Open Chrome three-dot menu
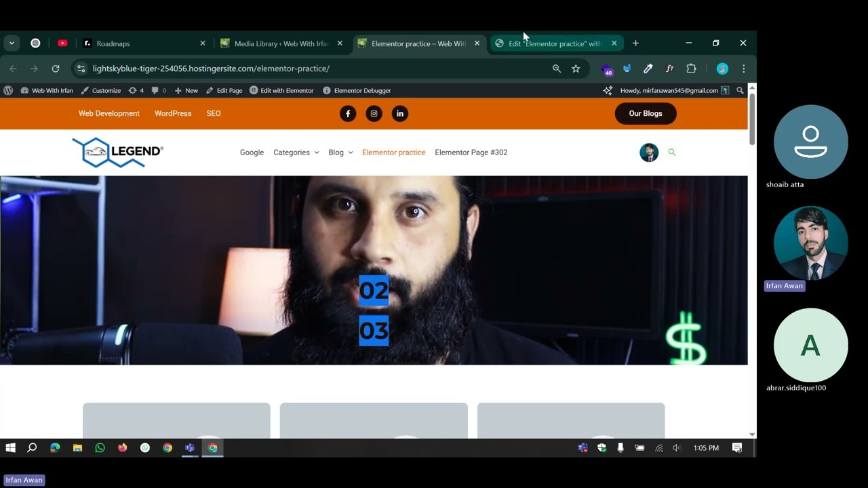This screenshot has height=488, width=868. 743,68
